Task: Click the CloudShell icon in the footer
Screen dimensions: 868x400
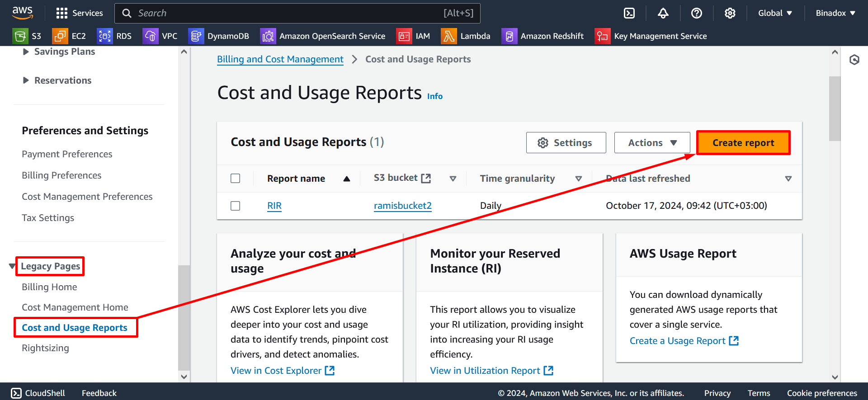Action: (16, 393)
